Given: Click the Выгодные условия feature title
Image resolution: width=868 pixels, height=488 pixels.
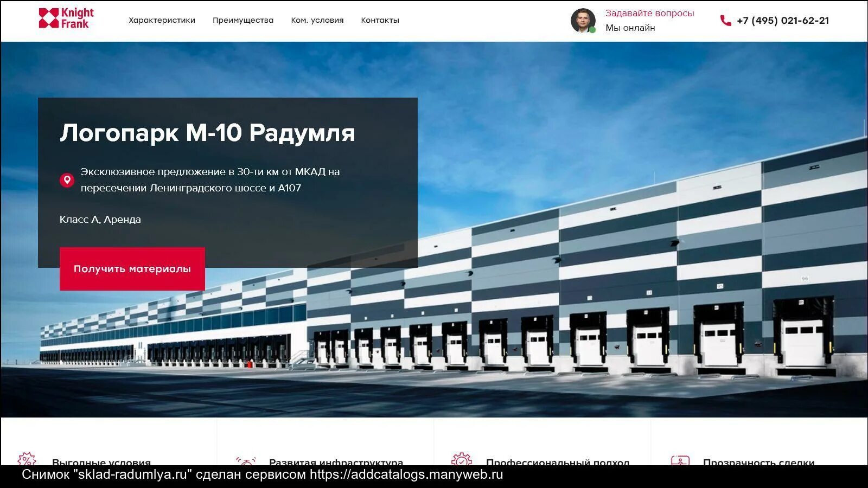Looking at the screenshot, I should coord(101,461).
